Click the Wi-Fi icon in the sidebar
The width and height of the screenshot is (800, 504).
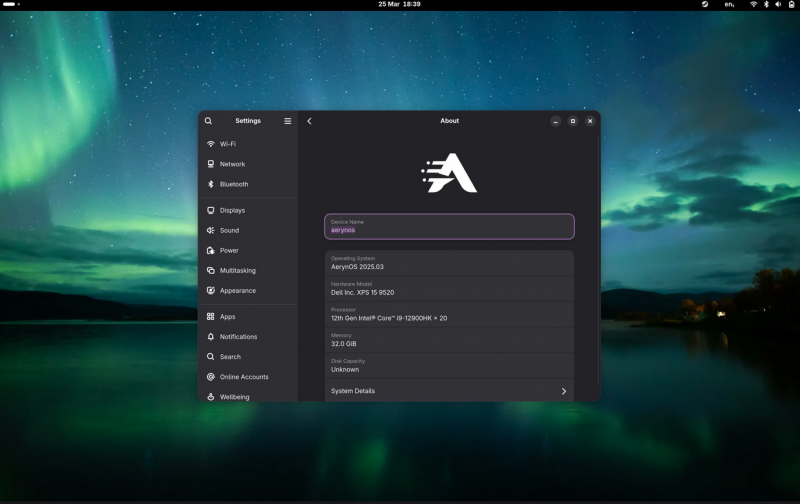(211, 144)
